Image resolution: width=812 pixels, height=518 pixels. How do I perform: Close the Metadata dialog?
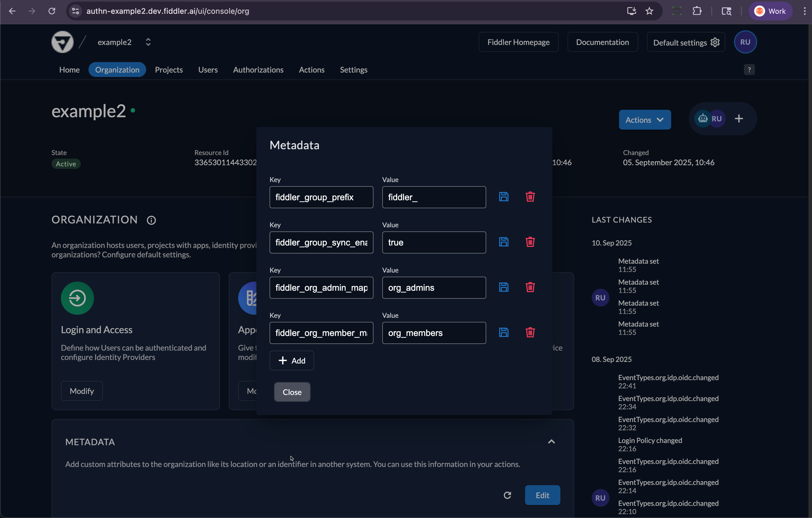tap(292, 392)
